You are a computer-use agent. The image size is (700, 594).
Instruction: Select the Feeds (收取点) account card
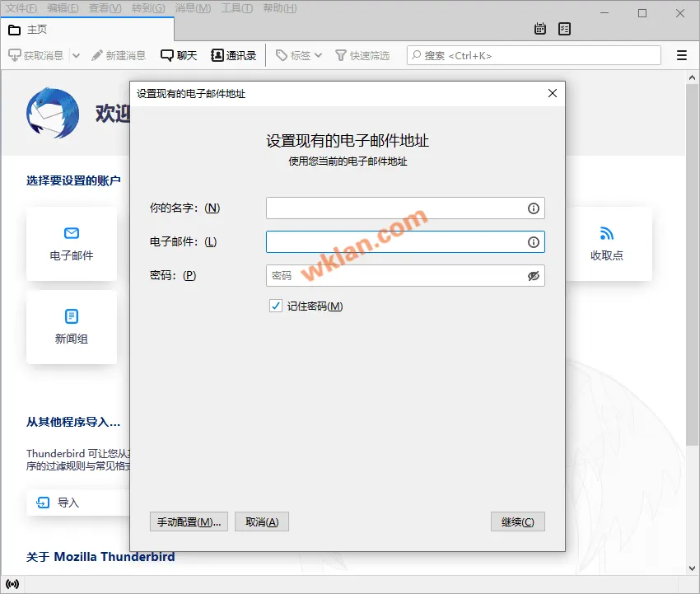click(x=607, y=244)
